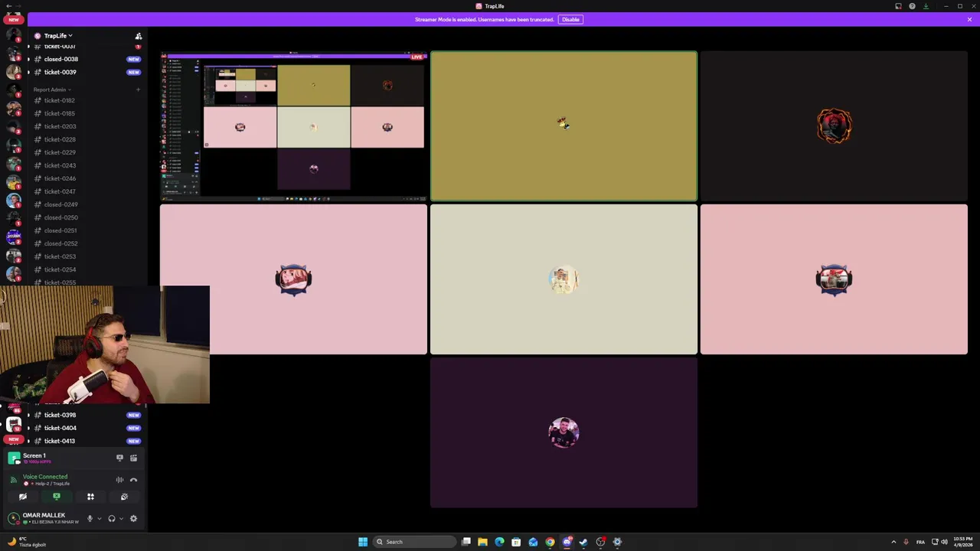Open channel ticket-0413

point(87,441)
